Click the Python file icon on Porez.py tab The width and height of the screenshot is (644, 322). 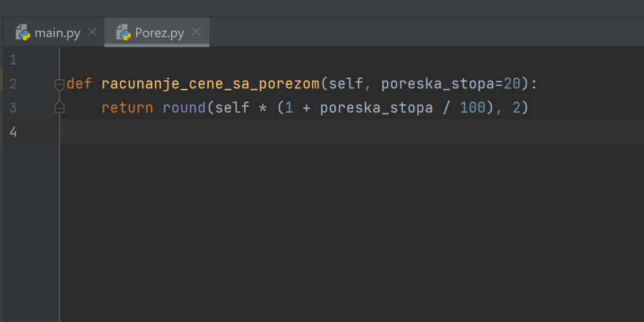click(124, 32)
